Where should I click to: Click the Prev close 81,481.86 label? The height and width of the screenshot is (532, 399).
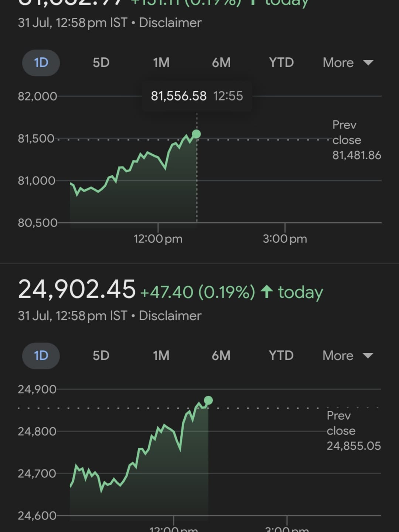coord(357,140)
